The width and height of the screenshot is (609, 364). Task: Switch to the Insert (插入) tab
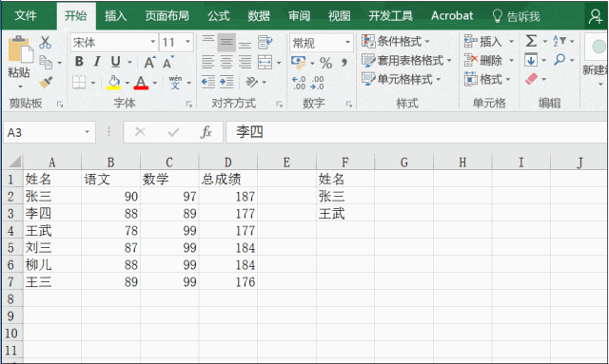click(115, 15)
